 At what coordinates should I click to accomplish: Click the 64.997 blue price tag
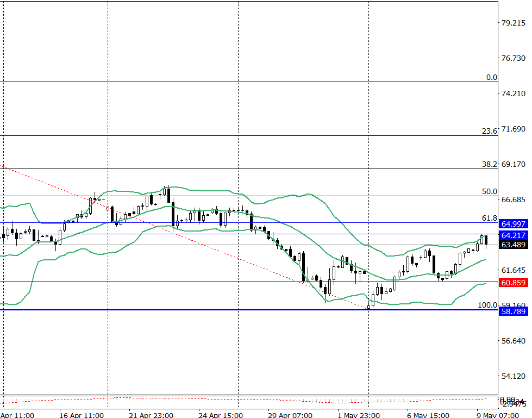click(514, 224)
